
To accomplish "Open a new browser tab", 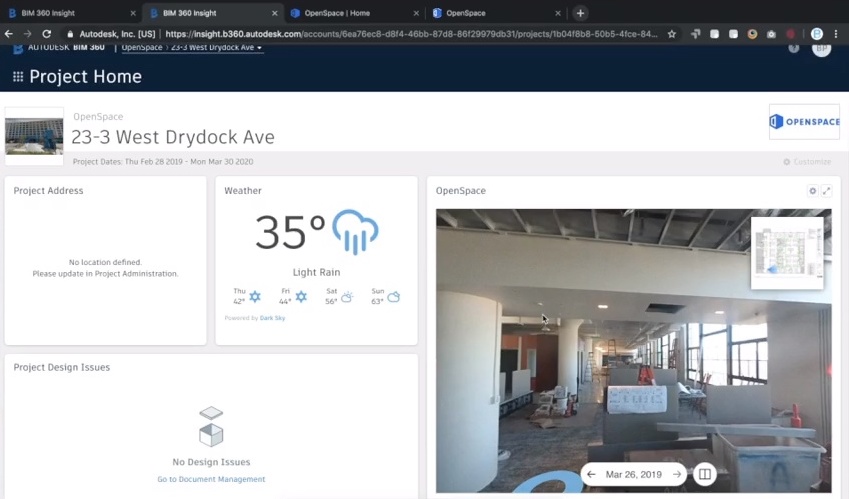I will click(580, 13).
